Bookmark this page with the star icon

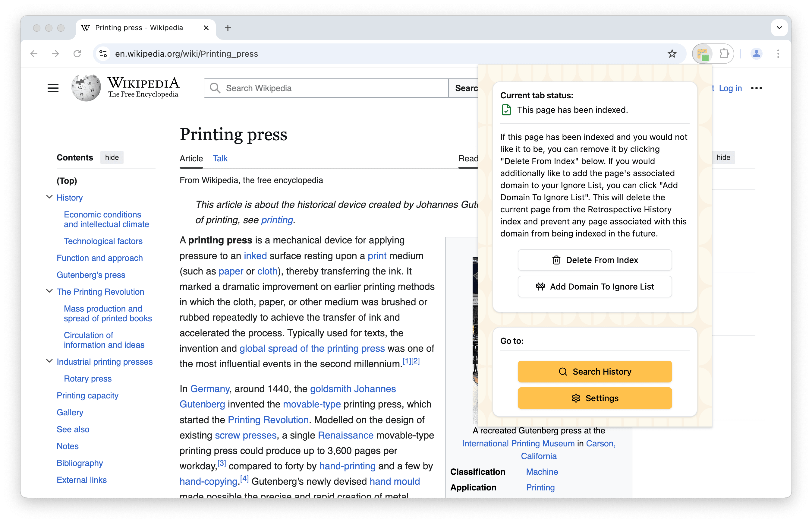tap(672, 54)
